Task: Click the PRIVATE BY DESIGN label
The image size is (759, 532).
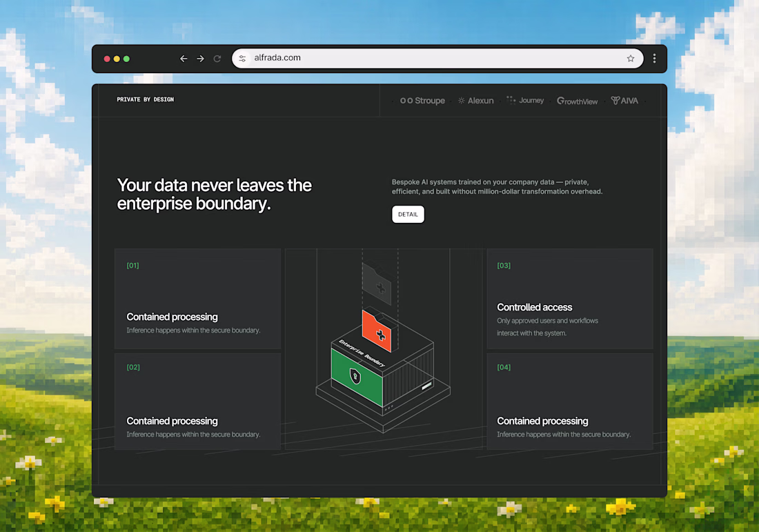Action: click(x=145, y=100)
